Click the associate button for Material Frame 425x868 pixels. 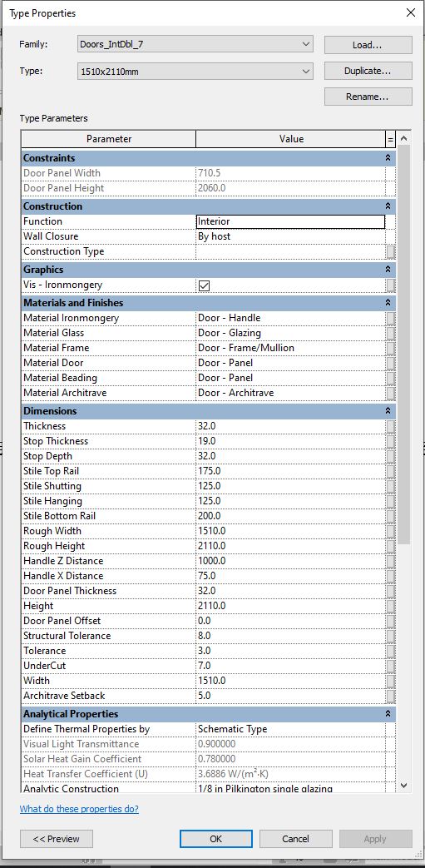tap(391, 348)
